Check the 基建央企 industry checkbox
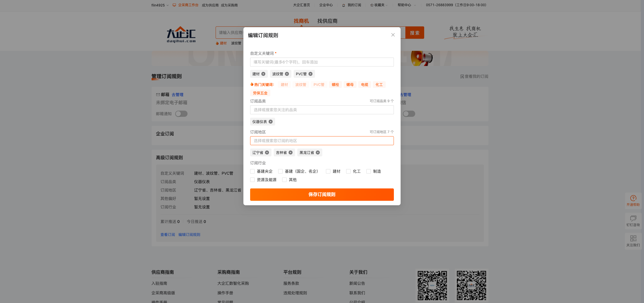The height and width of the screenshot is (303, 644). click(x=252, y=171)
